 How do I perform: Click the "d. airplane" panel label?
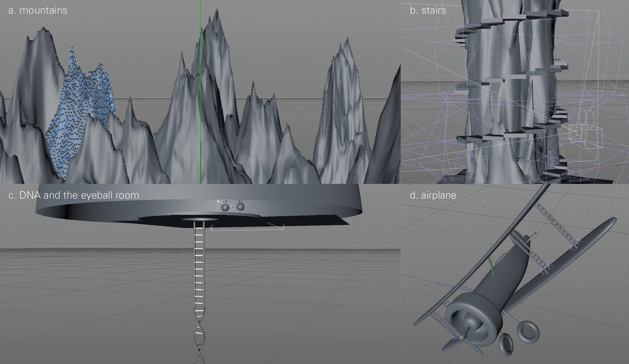433,195
